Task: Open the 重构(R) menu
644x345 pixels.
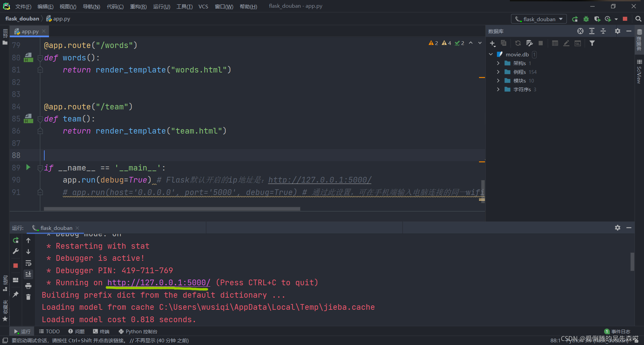Action: [138, 7]
